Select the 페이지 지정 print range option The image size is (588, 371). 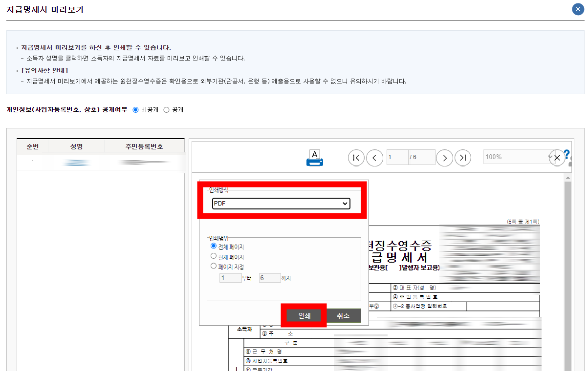pyautogui.click(x=214, y=266)
